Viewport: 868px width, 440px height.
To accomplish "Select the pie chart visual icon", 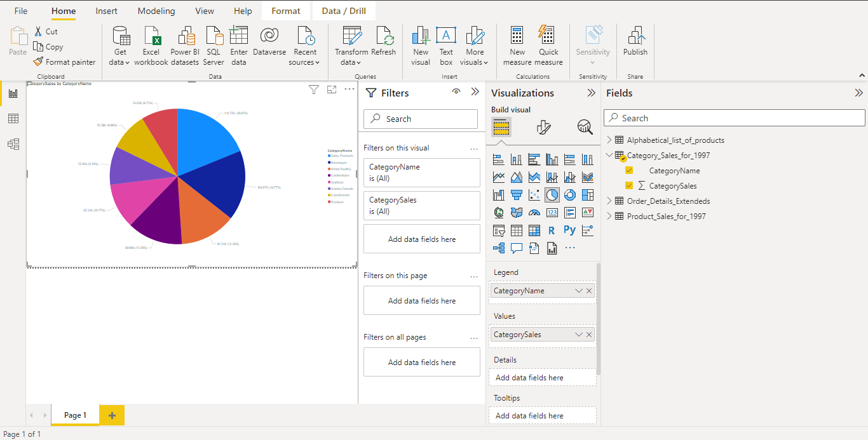I will (x=552, y=195).
